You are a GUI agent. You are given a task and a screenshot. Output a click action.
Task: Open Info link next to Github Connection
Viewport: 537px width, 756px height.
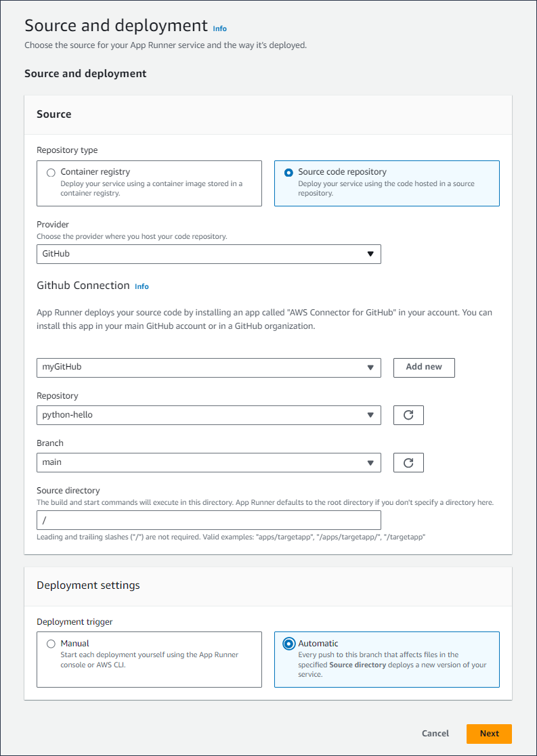point(142,286)
